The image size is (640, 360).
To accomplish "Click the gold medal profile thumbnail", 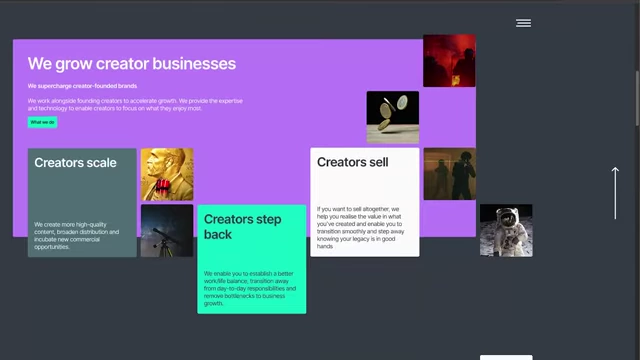I will point(167,174).
